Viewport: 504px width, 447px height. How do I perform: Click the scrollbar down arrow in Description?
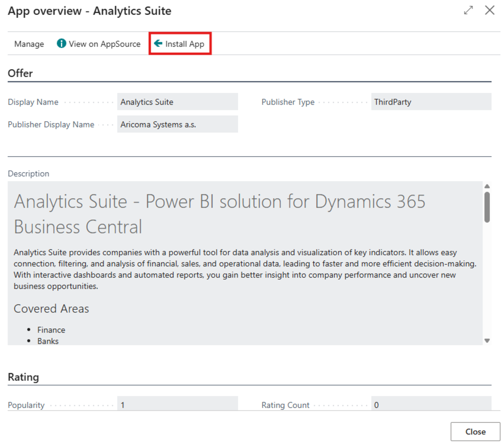coord(487,341)
